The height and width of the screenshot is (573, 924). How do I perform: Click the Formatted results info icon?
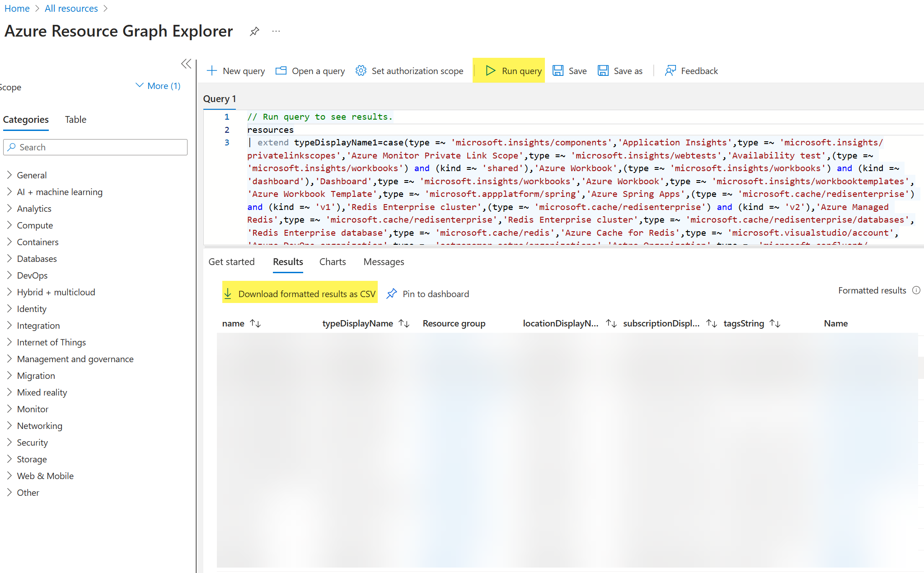tap(916, 290)
